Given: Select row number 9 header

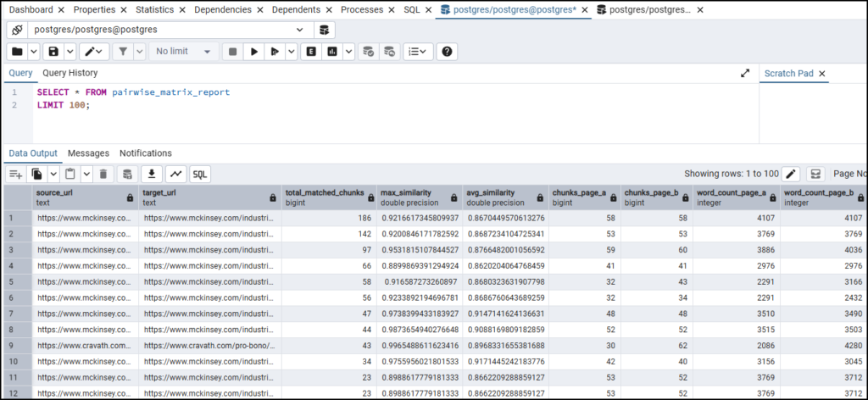Looking at the screenshot, I should click(x=18, y=346).
